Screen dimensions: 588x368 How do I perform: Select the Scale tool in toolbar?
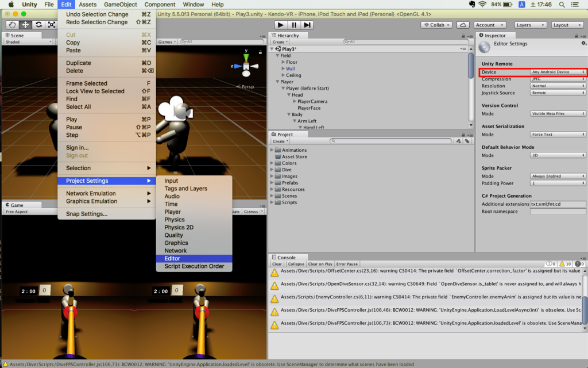51,25
